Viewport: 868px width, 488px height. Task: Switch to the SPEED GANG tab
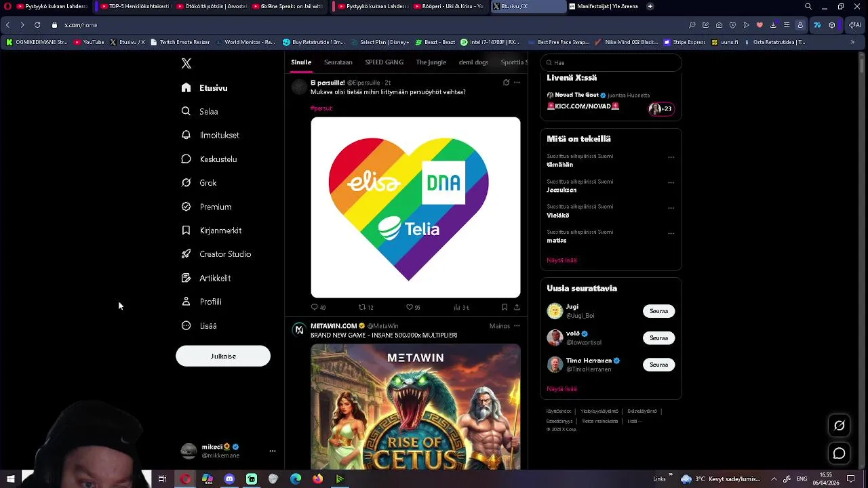click(384, 62)
